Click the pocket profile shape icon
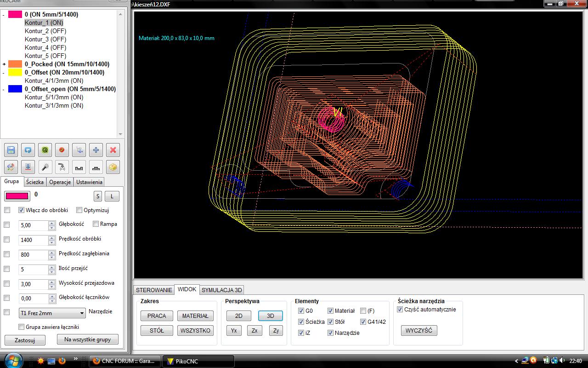This screenshot has height=368, width=588. [x=79, y=167]
